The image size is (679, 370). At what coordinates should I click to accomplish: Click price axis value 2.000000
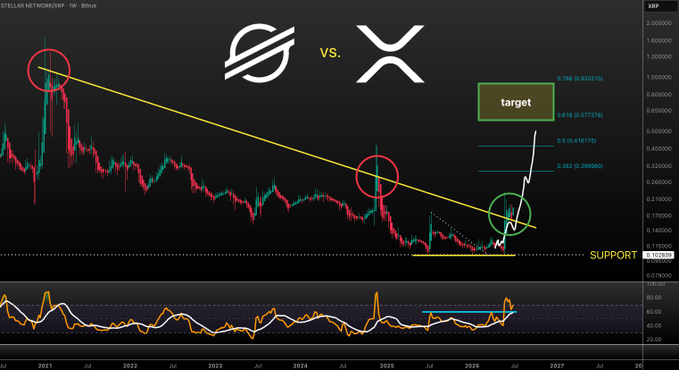659,23
